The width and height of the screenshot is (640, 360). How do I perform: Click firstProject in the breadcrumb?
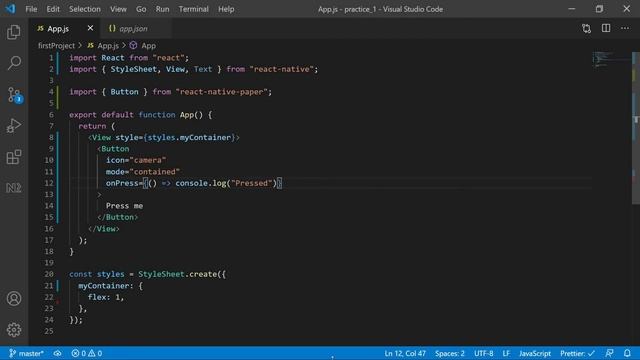tap(56, 46)
